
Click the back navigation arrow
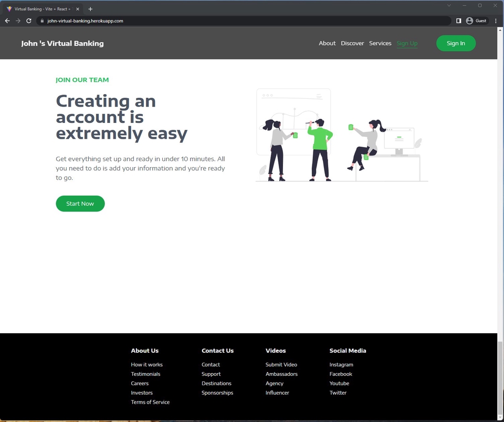point(7,20)
